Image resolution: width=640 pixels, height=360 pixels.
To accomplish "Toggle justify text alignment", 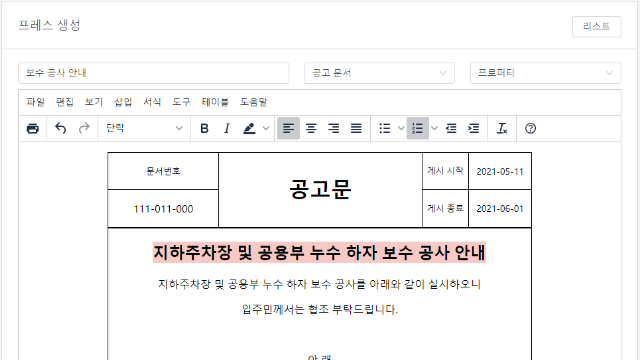I will click(356, 129).
